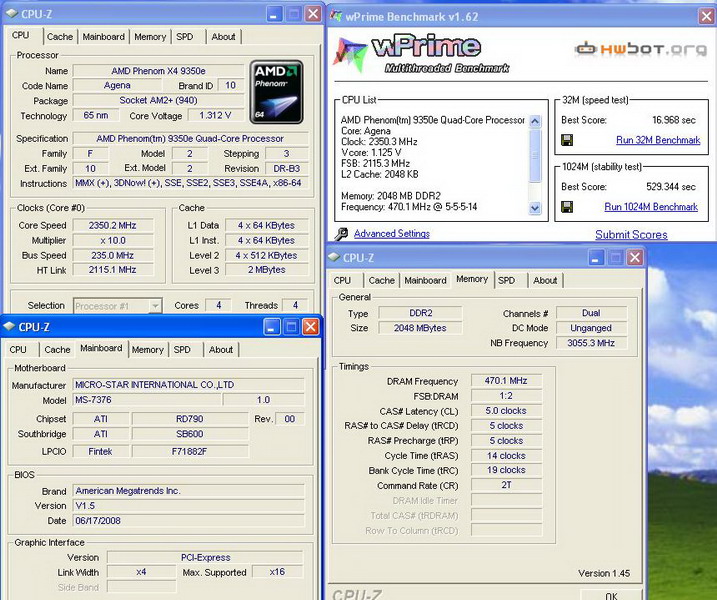This screenshot has width=717, height=600.
Task: Click the NB Frequency value 3055.3 MHz
Action: (x=591, y=343)
